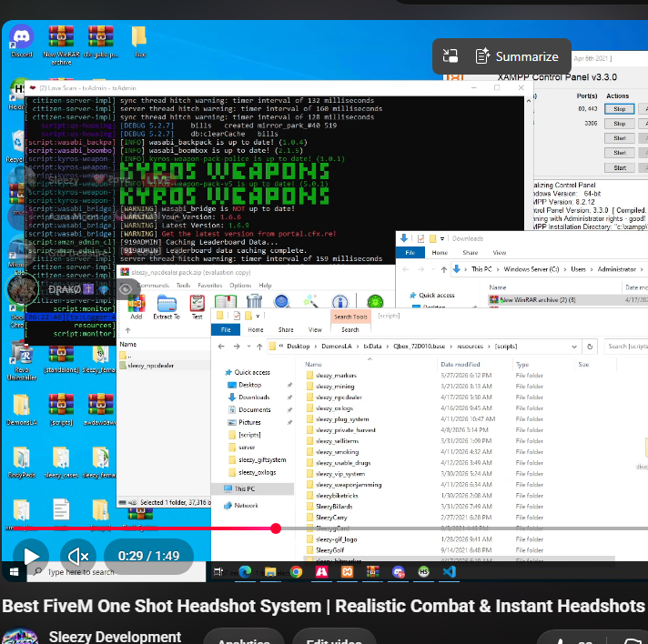648x644 pixels.
Task: Select the sleezy_weaponjamming folder row
Action: click(x=349, y=485)
